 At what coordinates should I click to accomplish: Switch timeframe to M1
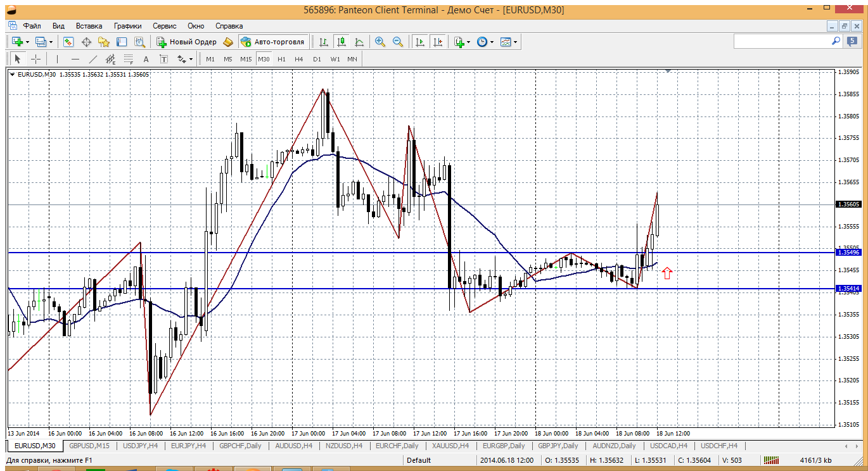(210, 59)
